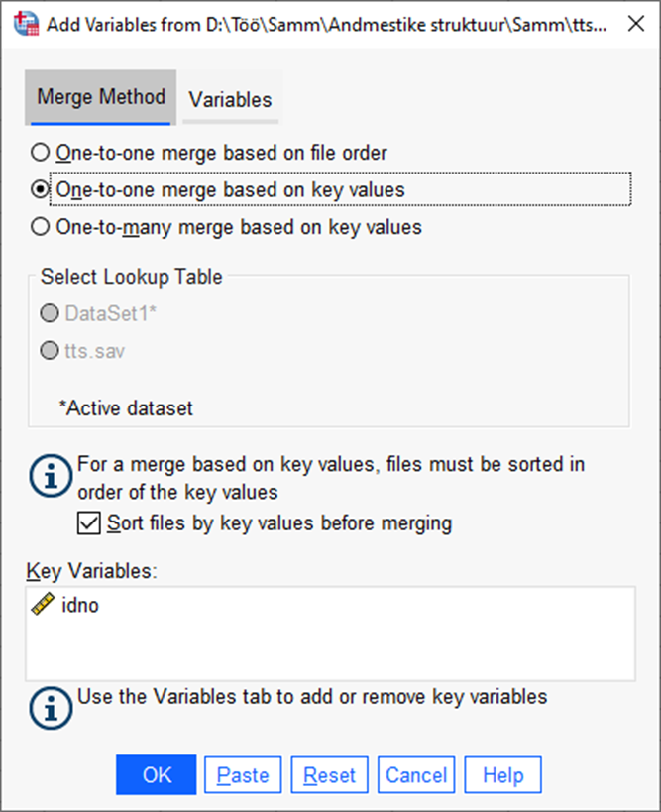Click the info icon about Variables tab

click(x=51, y=708)
